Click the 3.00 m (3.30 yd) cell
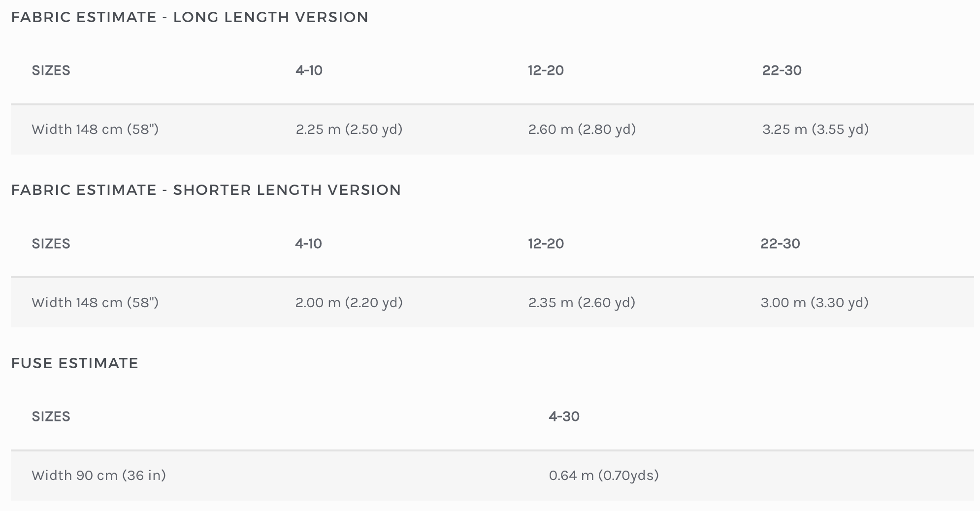Image resolution: width=980 pixels, height=511 pixels. tap(815, 302)
